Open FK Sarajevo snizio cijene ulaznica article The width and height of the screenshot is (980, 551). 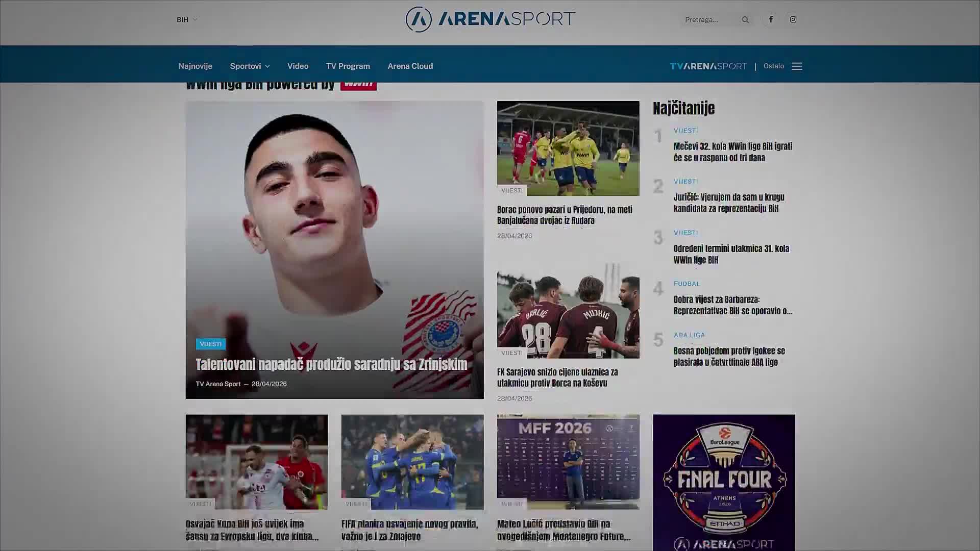pos(557,378)
